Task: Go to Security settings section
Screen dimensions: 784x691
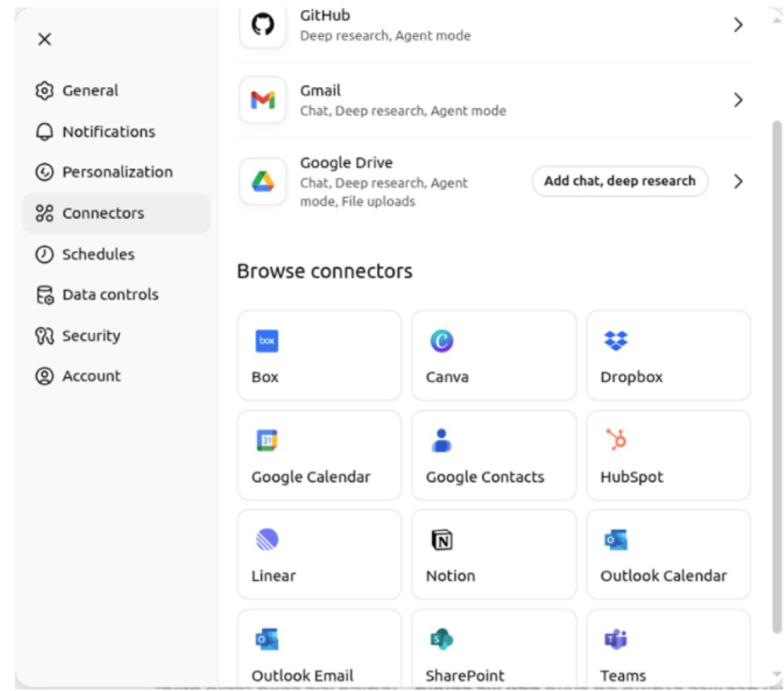Action: pyautogui.click(x=91, y=336)
